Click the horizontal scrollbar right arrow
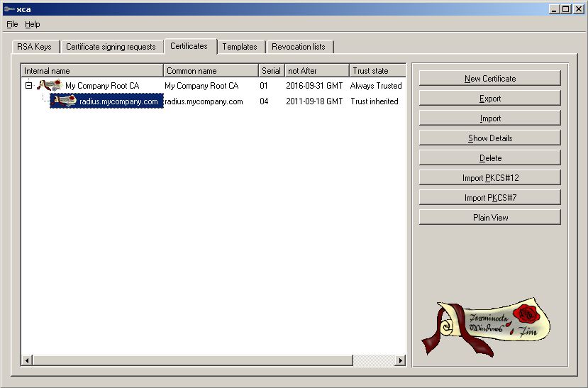 (400, 360)
